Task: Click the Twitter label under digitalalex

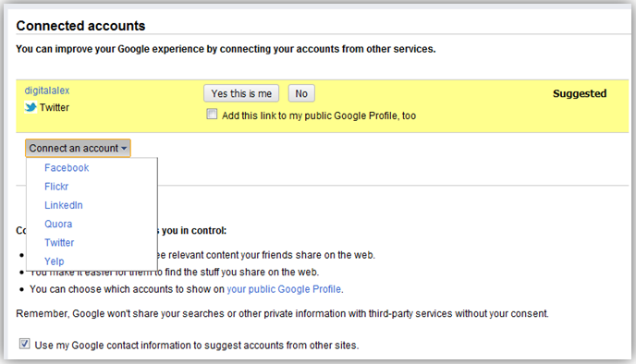Action: point(55,107)
